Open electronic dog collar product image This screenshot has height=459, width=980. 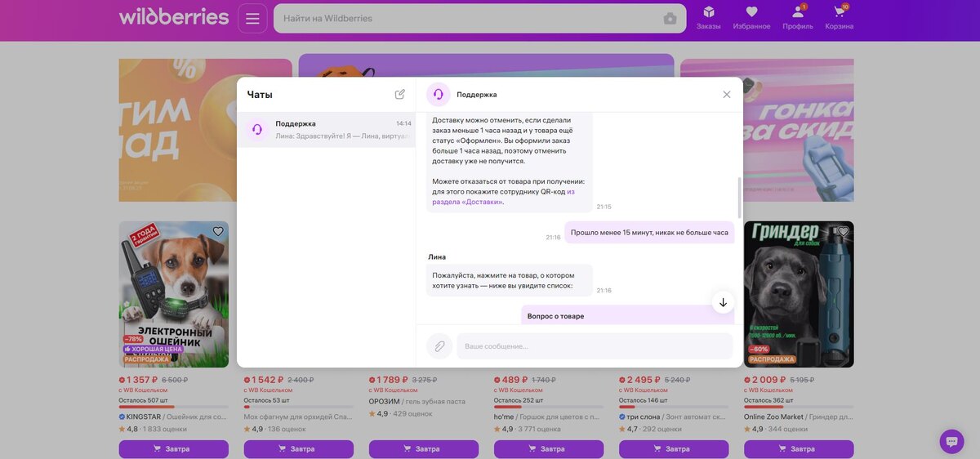tap(174, 294)
